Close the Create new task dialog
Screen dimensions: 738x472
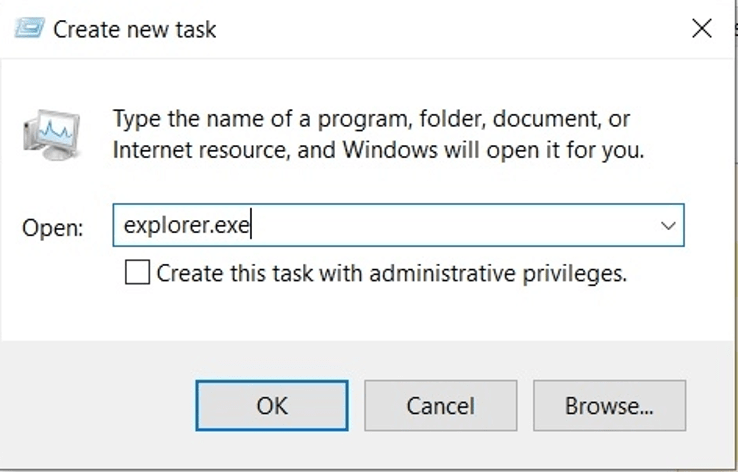(702, 28)
